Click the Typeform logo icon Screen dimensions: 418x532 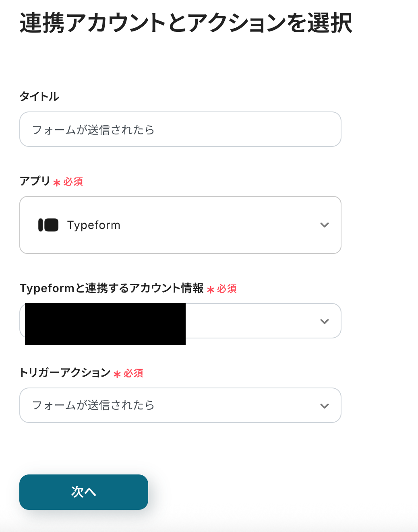48,225
